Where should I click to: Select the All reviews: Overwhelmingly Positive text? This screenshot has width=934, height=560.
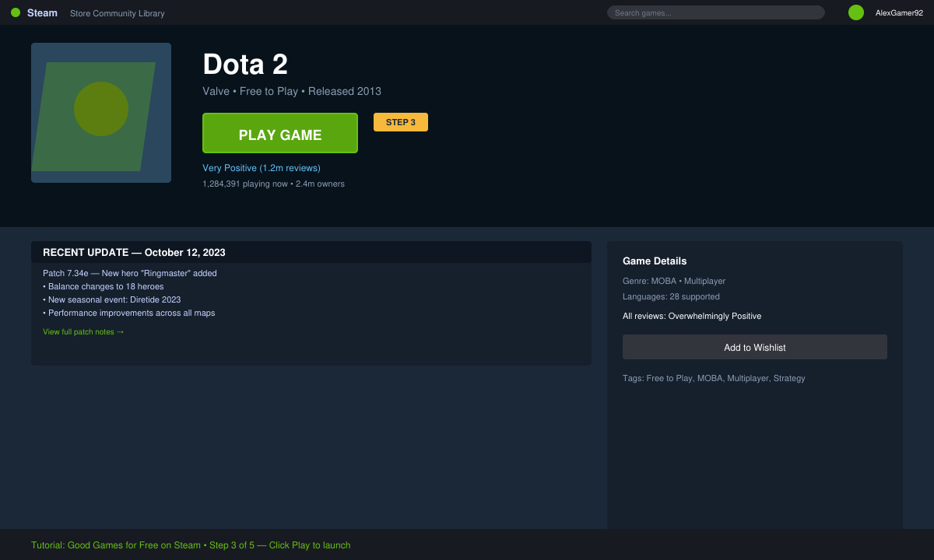click(x=692, y=316)
